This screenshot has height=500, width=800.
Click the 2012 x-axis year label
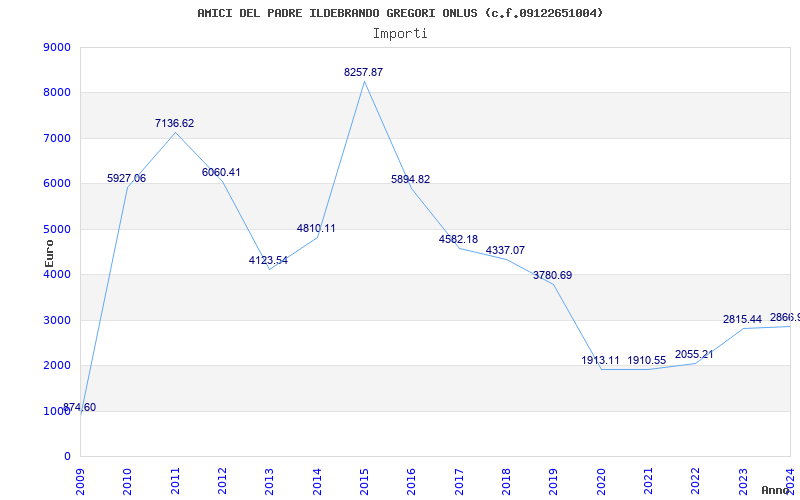coord(222,482)
